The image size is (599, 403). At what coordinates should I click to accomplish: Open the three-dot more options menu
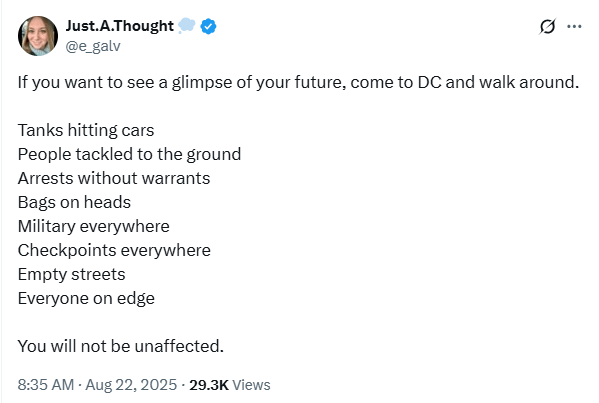tap(574, 26)
